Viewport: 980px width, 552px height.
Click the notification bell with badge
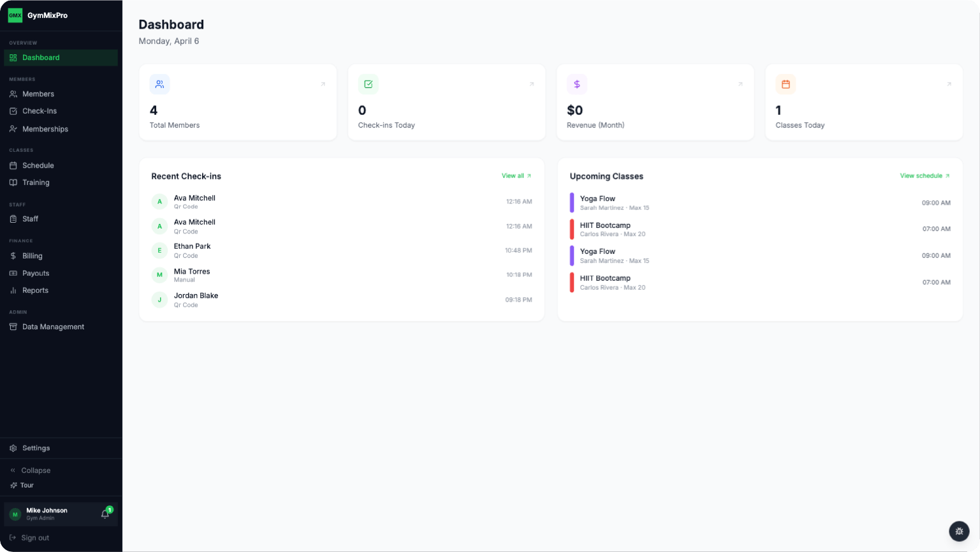click(x=105, y=514)
